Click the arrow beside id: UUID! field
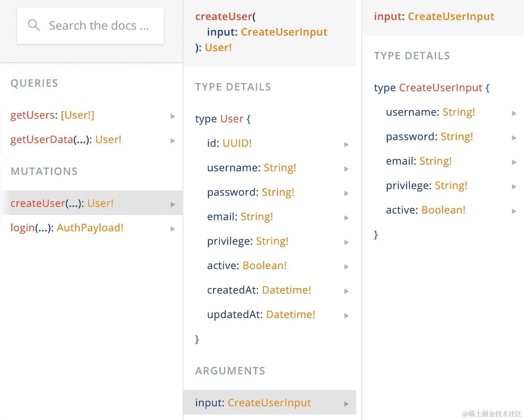This screenshot has width=524, height=420. [x=346, y=145]
